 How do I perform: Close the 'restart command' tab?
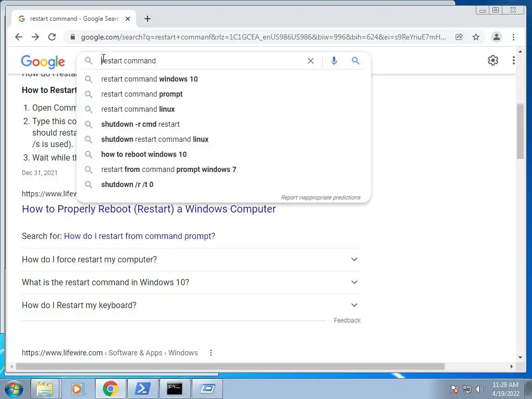click(128, 19)
